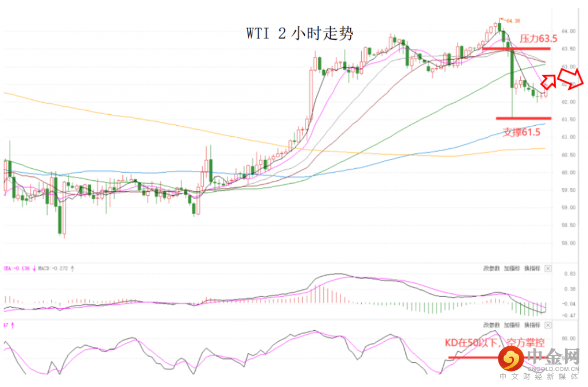Click the -0.04 MACD axis label

click(569, 304)
